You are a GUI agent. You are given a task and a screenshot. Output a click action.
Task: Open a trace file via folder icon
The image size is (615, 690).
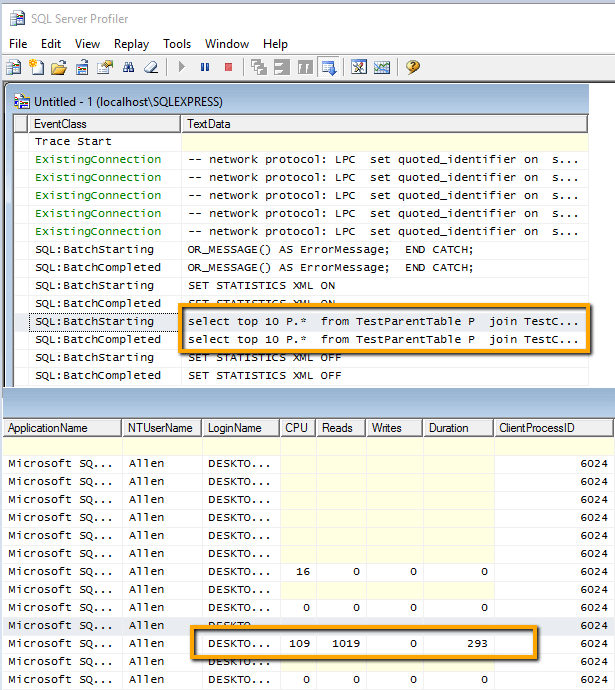pos(59,67)
